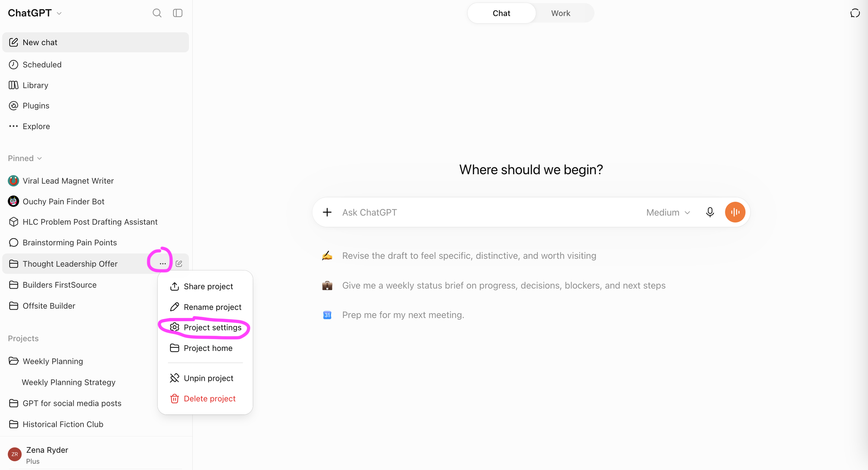This screenshot has height=470, width=868.
Task: Choose Project home from context menu
Action: 205,348
